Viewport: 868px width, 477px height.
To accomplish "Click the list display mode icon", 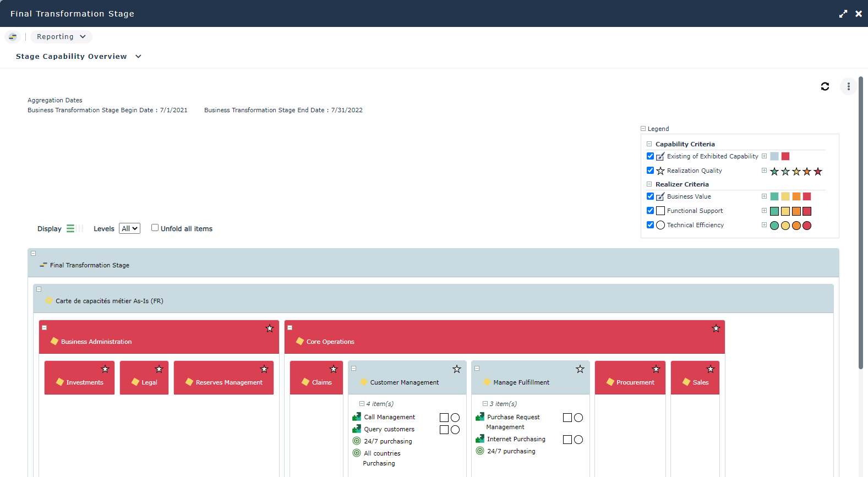I will 70,228.
